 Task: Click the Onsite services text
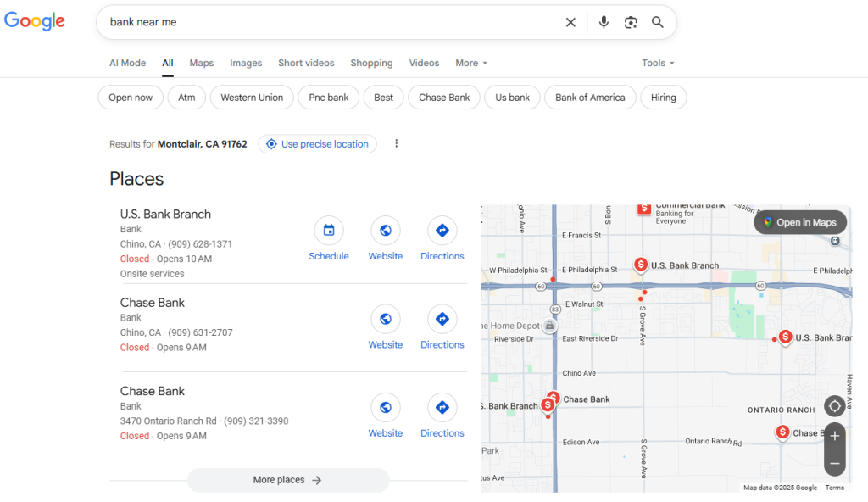point(153,274)
